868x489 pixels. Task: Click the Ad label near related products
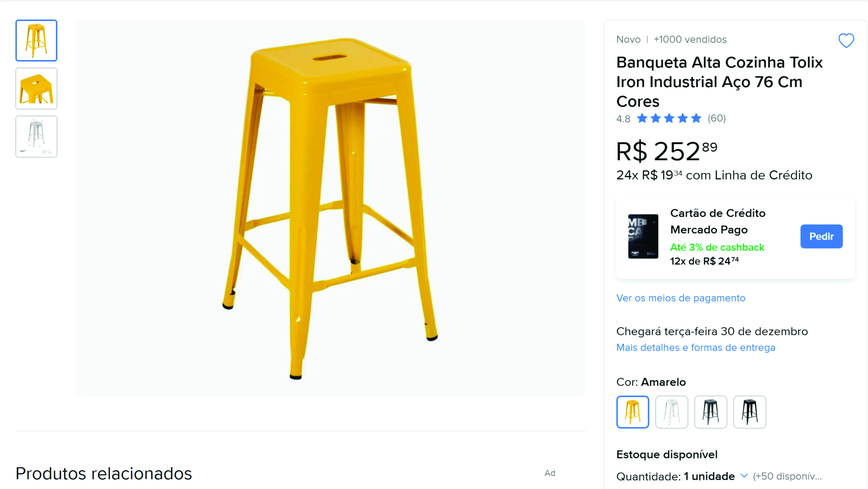[x=550, y=473]
